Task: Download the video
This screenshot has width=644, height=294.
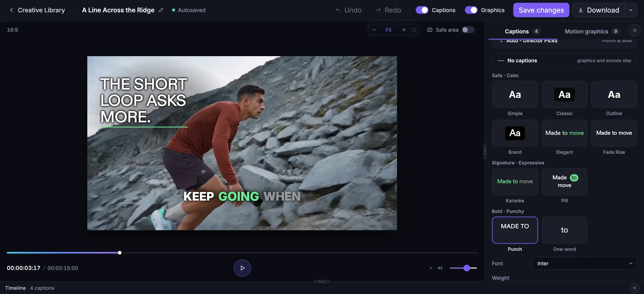Action: coord(598,10)
